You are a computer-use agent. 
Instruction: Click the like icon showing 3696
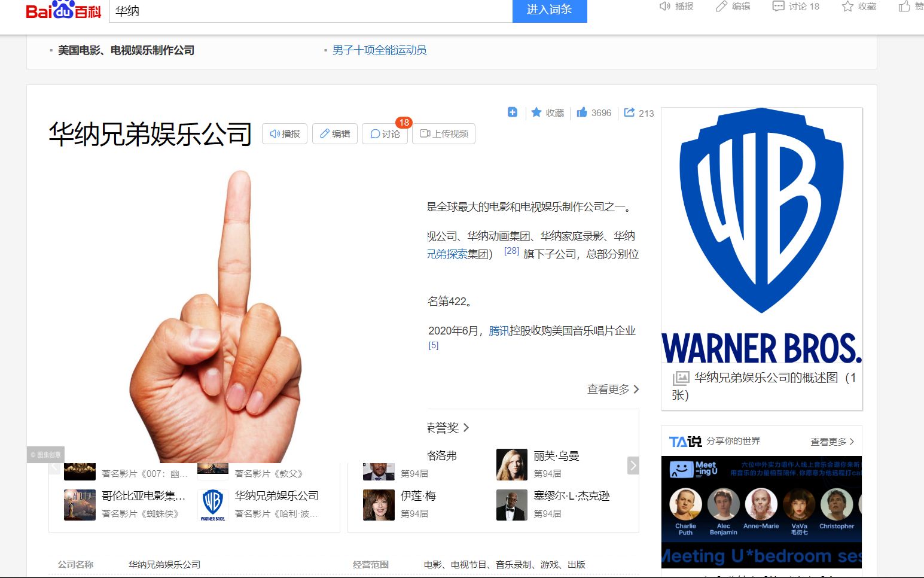click(x=582, y=112)
